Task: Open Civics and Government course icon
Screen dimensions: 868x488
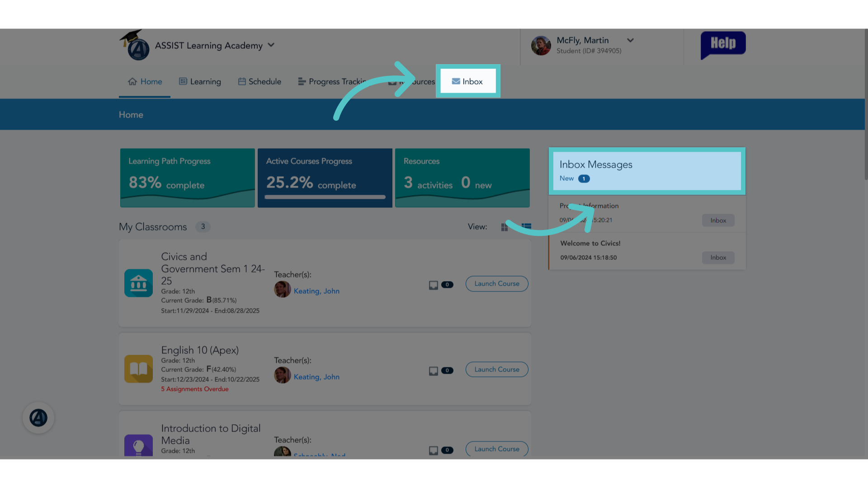Action: coord(138,283)
